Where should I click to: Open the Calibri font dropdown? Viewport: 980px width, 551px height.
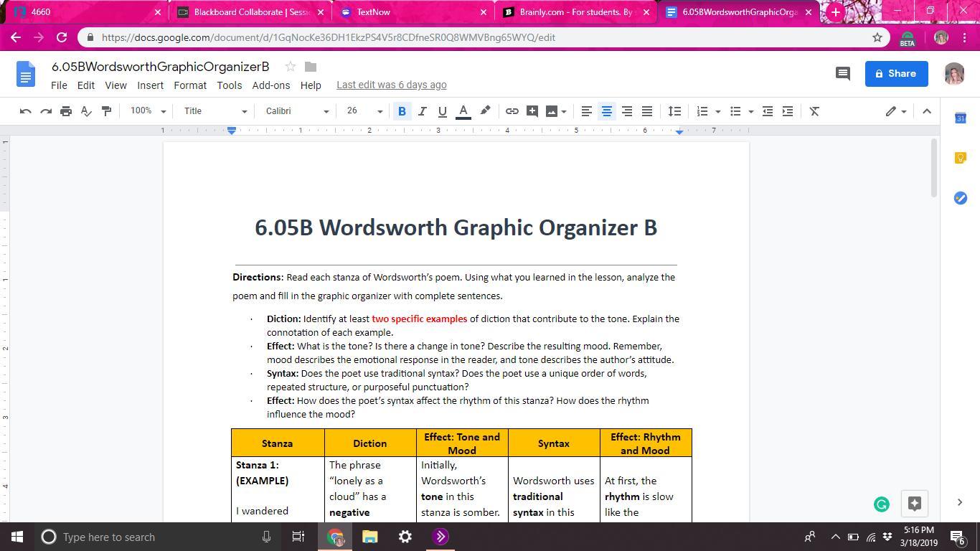point(296,111)
